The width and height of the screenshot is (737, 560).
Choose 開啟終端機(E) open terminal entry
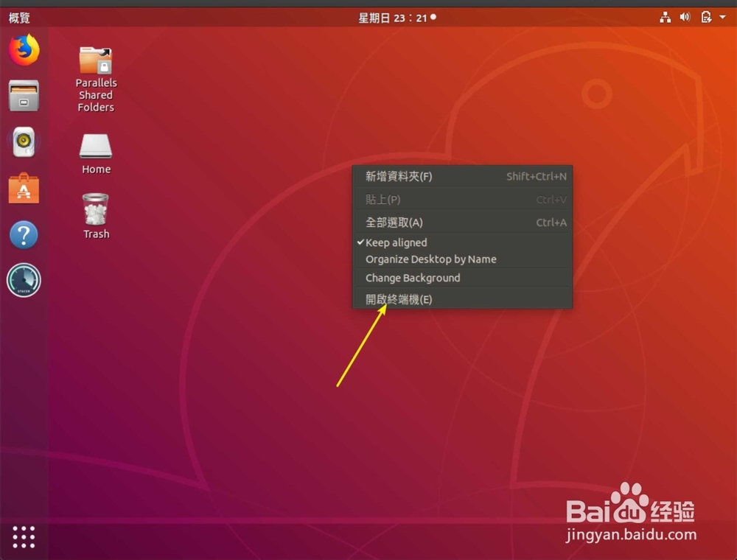tap(462, 299)
